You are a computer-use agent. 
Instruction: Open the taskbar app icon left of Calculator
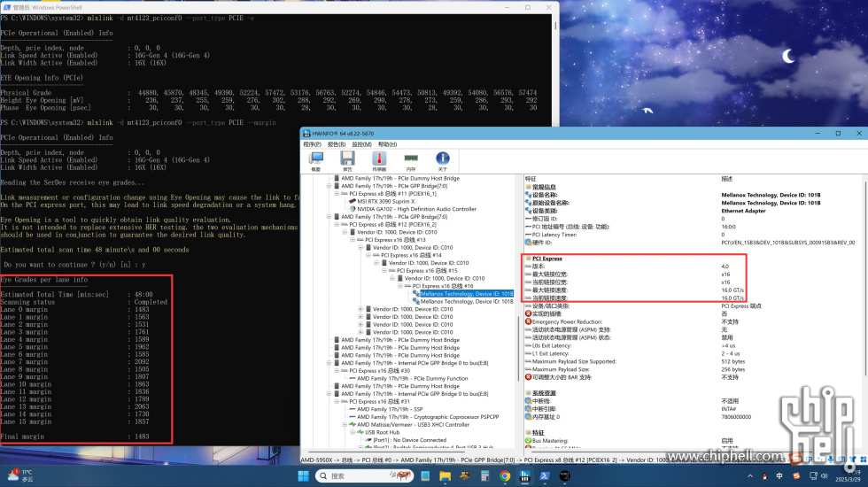[x=465, y=476]
